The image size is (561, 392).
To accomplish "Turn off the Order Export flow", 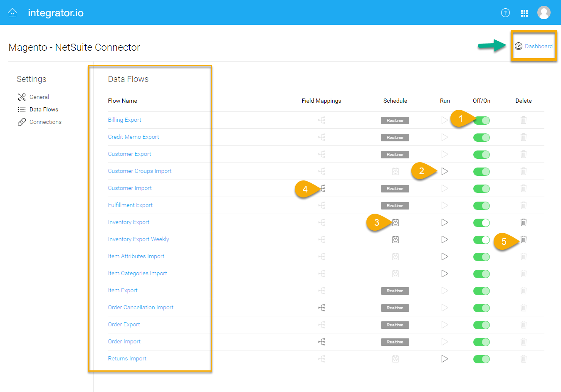I will 482,325.
